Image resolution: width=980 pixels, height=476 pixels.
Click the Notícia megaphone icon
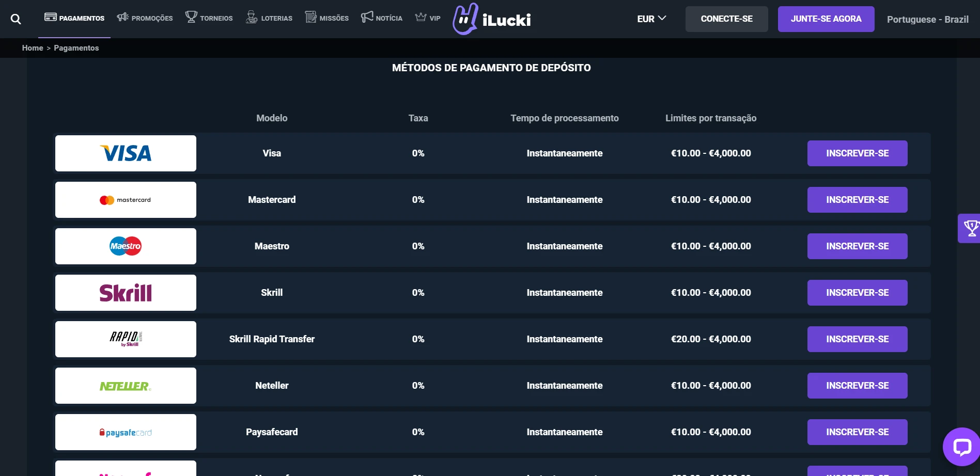click(367, 17)
